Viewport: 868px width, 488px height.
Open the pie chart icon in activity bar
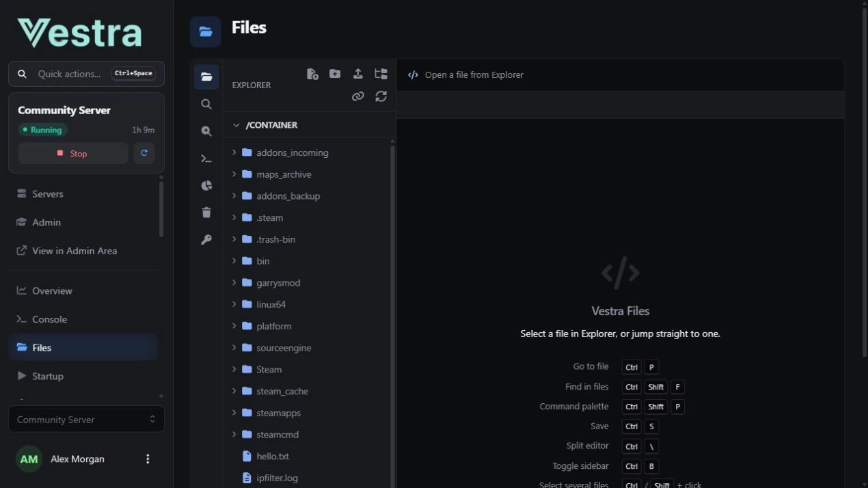[x=206, y=185]
